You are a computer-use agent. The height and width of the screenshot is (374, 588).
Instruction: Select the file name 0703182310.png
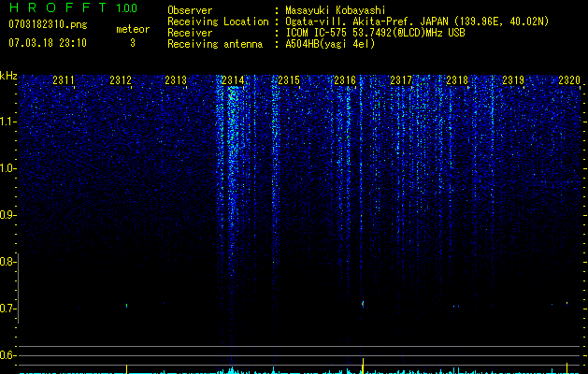click(48, 24)
